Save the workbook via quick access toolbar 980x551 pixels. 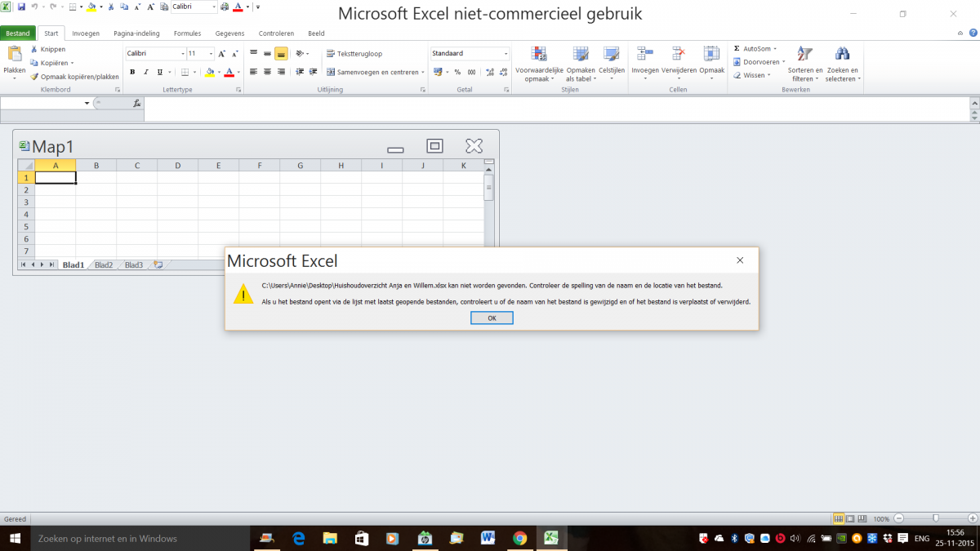click(21, 7)
